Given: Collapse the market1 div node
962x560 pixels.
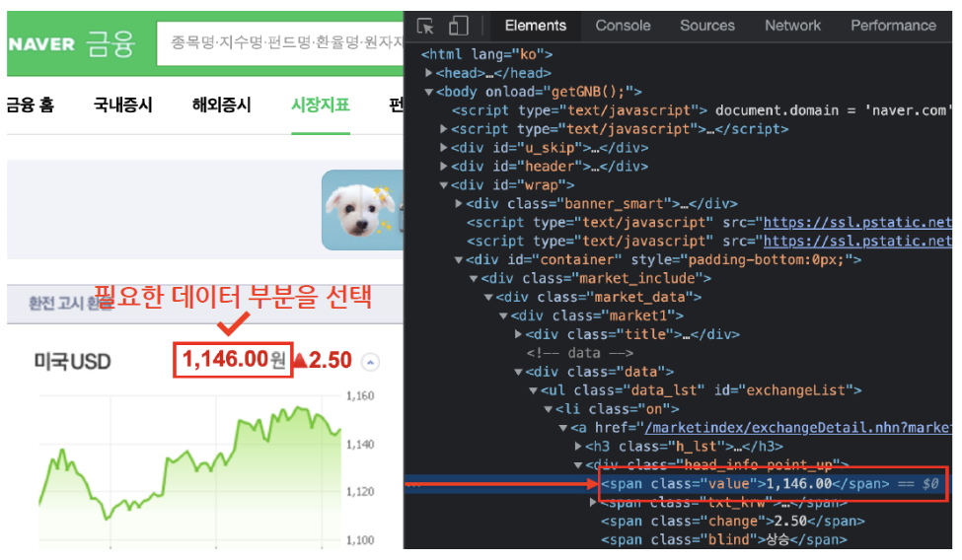Looking at the screenshot, I should [x=503, y=315].
